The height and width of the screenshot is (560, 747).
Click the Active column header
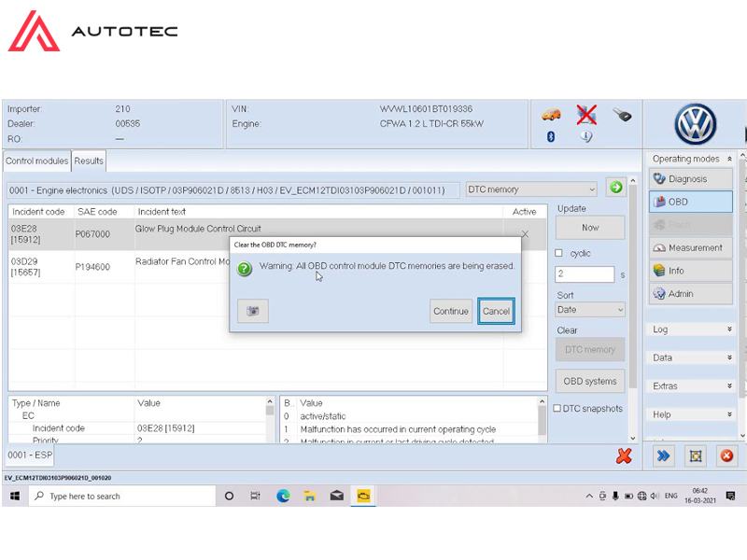524,212
